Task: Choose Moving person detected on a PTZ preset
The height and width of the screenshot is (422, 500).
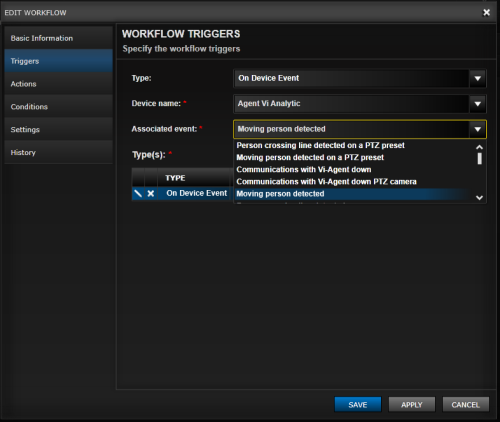Action: click(310, 157)
